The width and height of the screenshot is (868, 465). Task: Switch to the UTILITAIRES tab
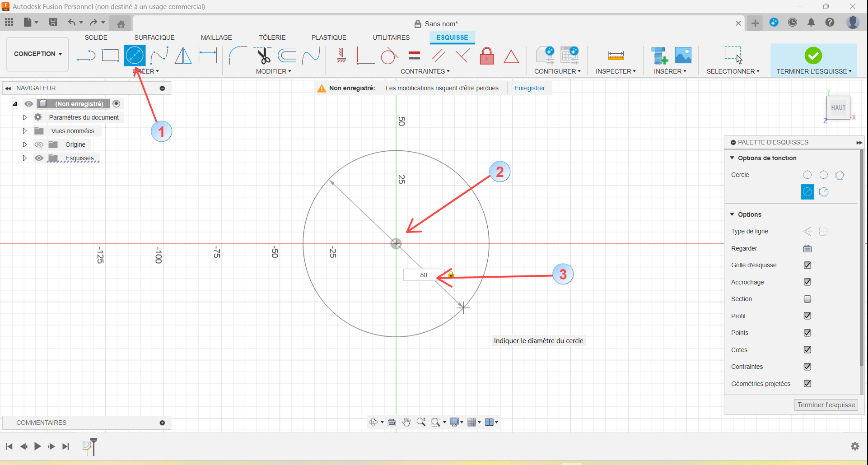[391, 37]
